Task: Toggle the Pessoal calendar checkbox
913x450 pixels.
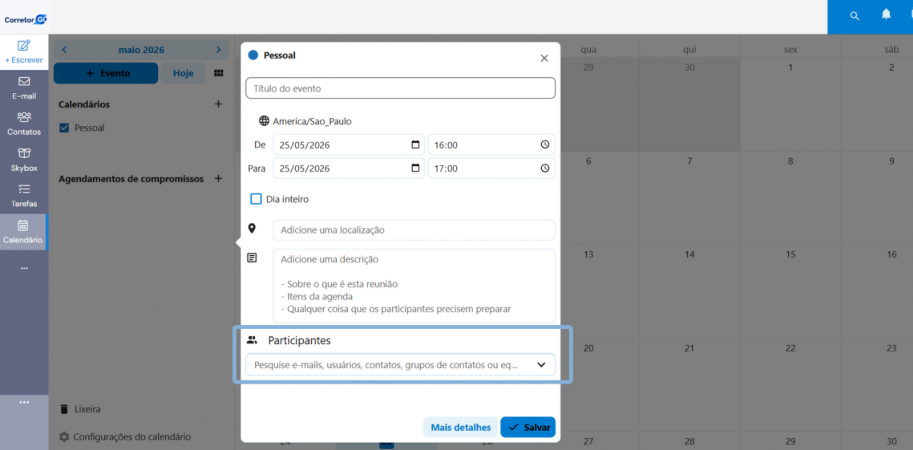Action: [x=65, y=127]
